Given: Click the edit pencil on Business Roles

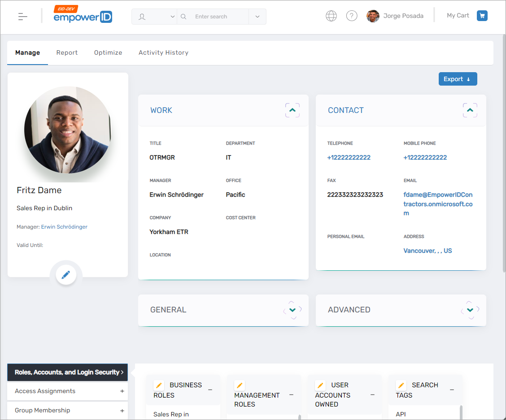Looking at the screenshot, I should click(x=158, y=385).
